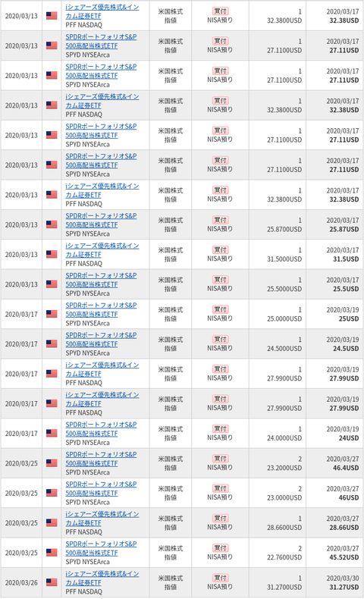364x599 pixels.
Task: Click the US flag icon in the 25.5USD row
Action: 52,284
